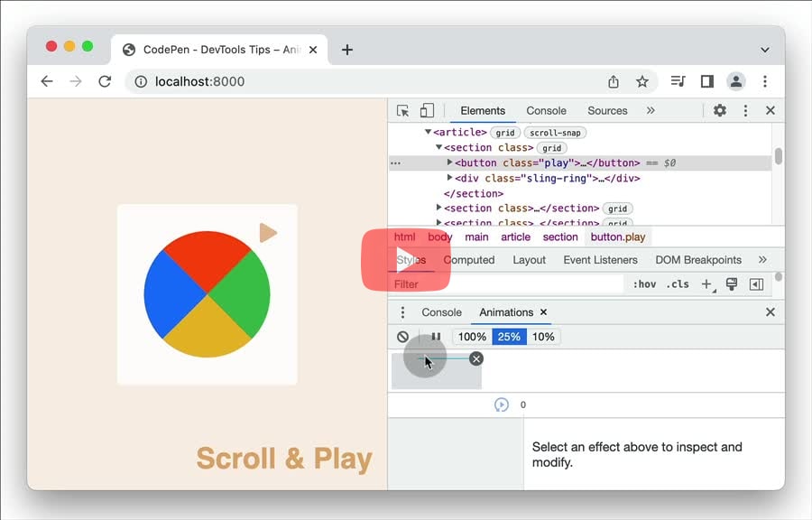This screenshot has height=520, width=812.
Task: Close the Animations drawer tab
Action: click(543, 311)
